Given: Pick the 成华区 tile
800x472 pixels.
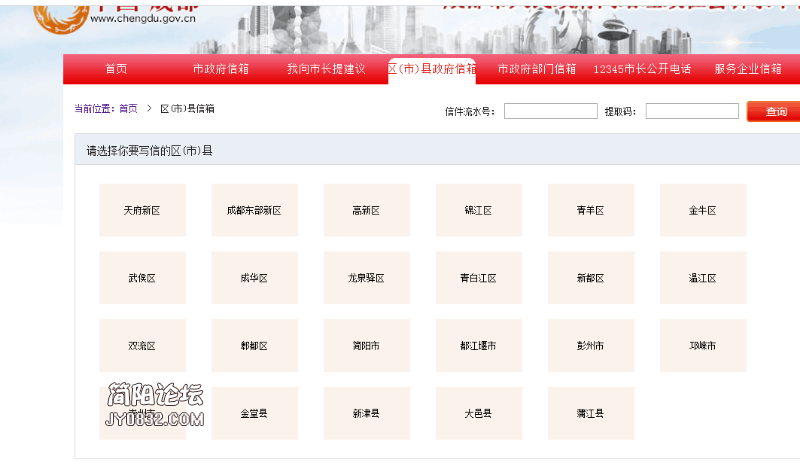Looking at the screenshot, I should (255, 278).
